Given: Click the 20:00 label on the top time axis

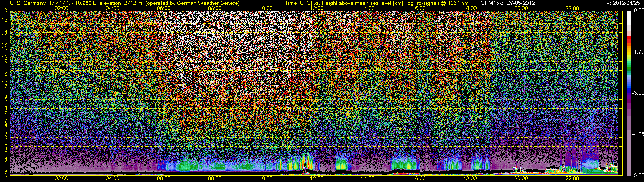Looking at the screenshot, I should click(521, 8).
